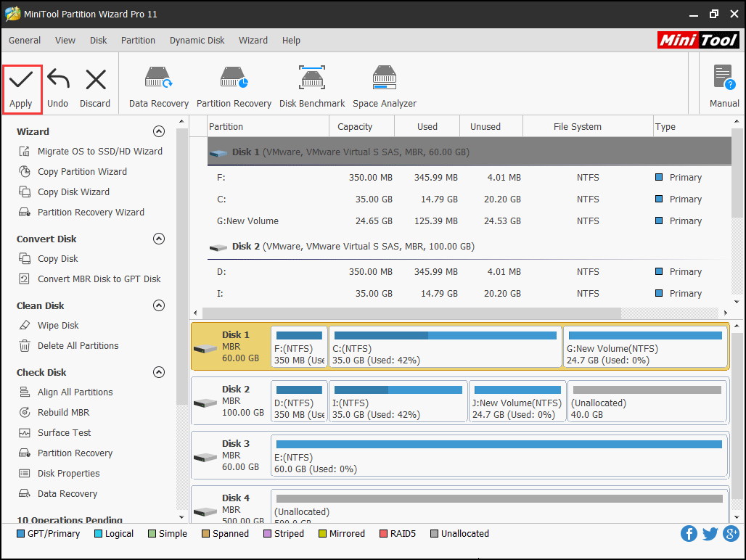This screenshot has width=746, height=560.
Task: Sort by the Partition column header
Action: pos(269,126)
